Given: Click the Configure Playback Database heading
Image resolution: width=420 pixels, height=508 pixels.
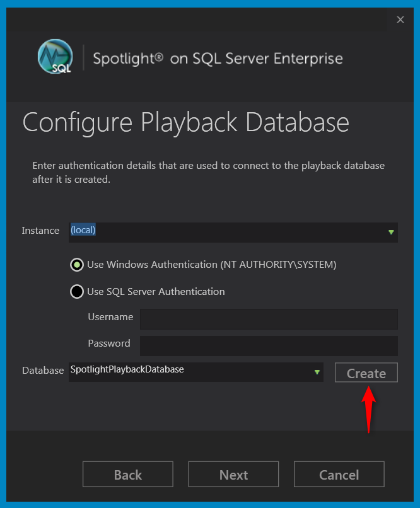Looking at the screenshot, I should pos(185,122).
